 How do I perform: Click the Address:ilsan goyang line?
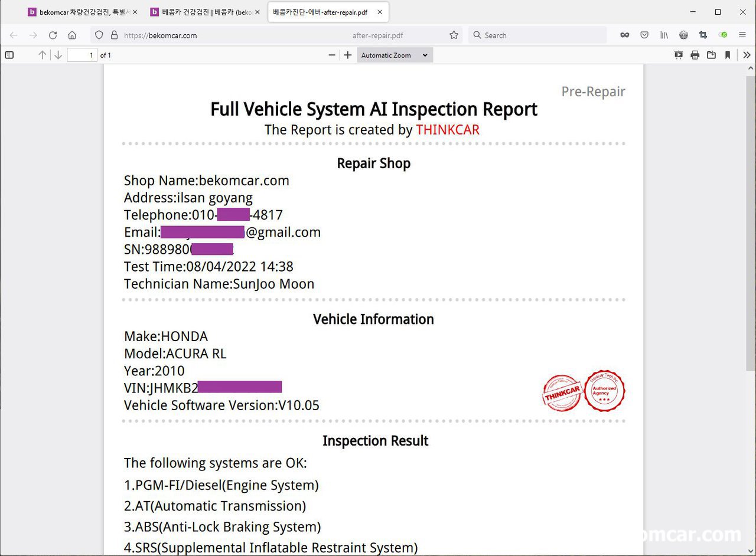(188, 198)
